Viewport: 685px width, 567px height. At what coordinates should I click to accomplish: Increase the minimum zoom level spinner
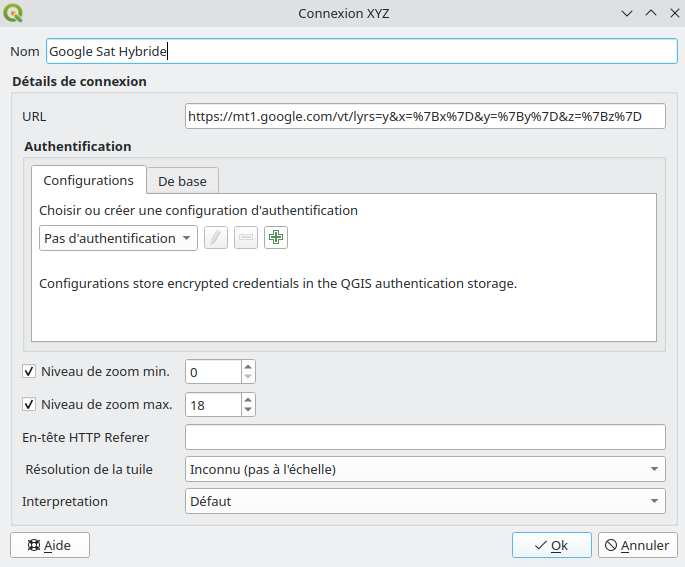pos(248,366)
